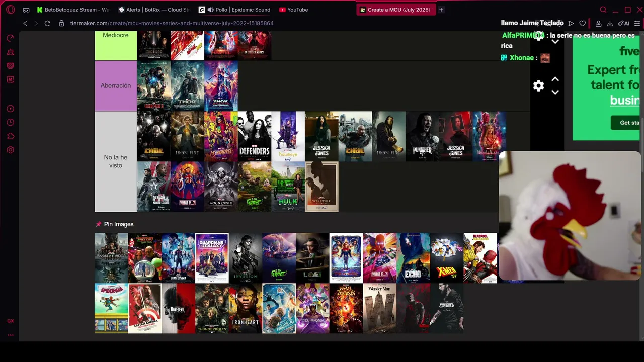Go back to the previous page

(x=25, y=23)
